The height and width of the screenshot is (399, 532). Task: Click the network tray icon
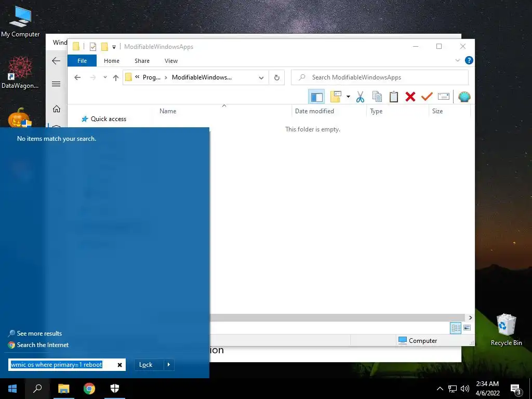click(453, 389)
